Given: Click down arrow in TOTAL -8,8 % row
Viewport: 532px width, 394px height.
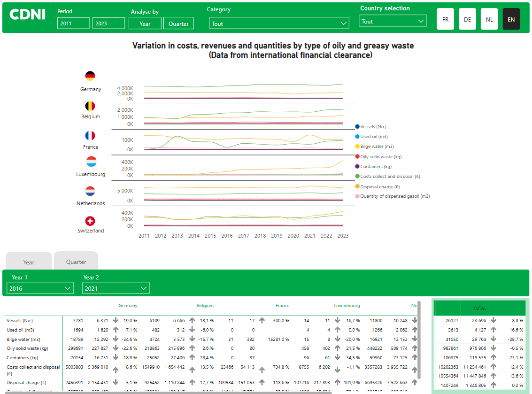Looking at the screenshot, I should [x=493, y=320].
